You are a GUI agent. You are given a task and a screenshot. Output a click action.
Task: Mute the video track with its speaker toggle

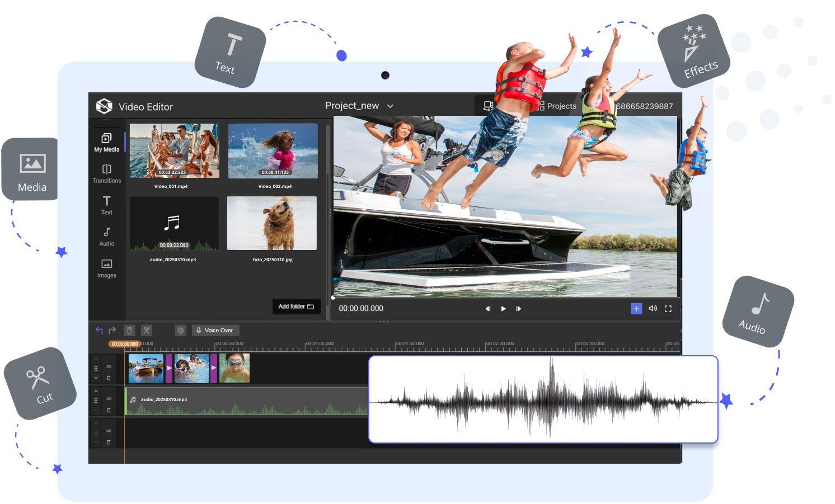click(109, 367)
